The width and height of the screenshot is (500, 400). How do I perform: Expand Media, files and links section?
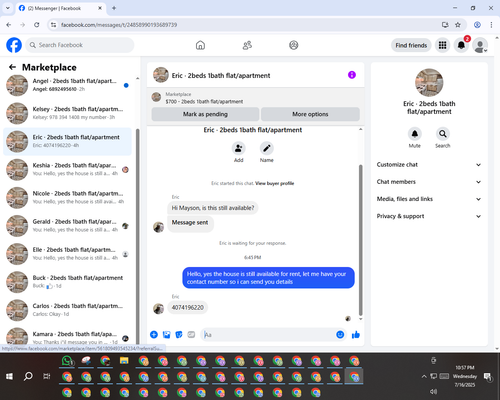click(429, 199)
